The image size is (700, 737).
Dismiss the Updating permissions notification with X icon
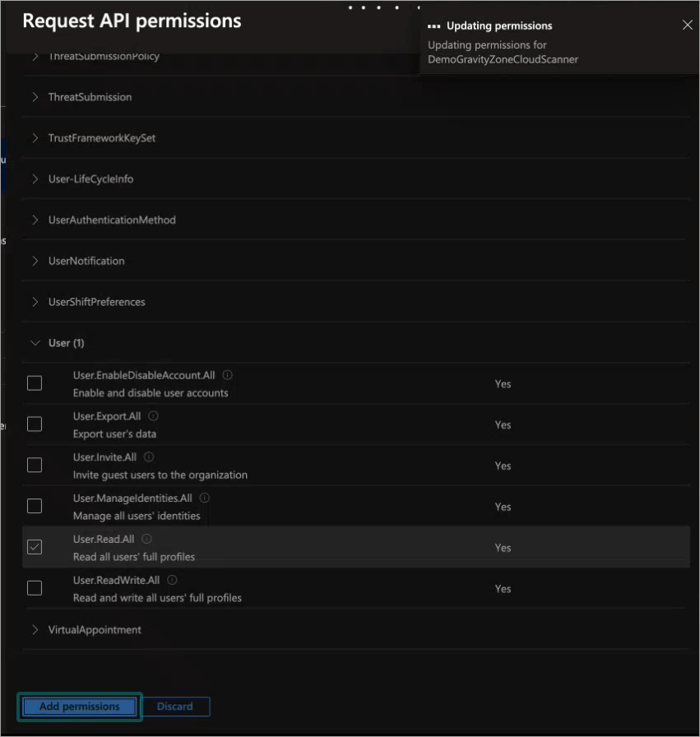coord(688,25)
